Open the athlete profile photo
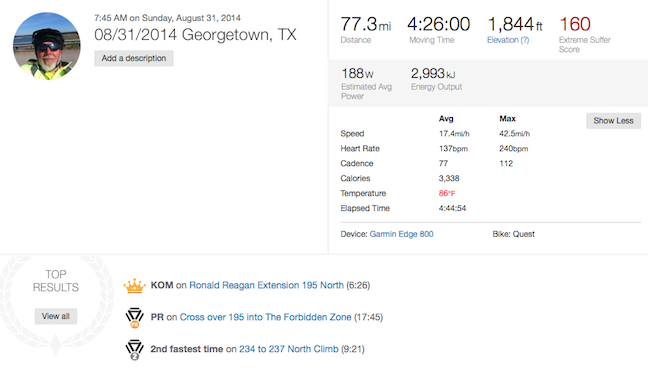The height and width of the screenshot is (370, 648). [47, 46]
